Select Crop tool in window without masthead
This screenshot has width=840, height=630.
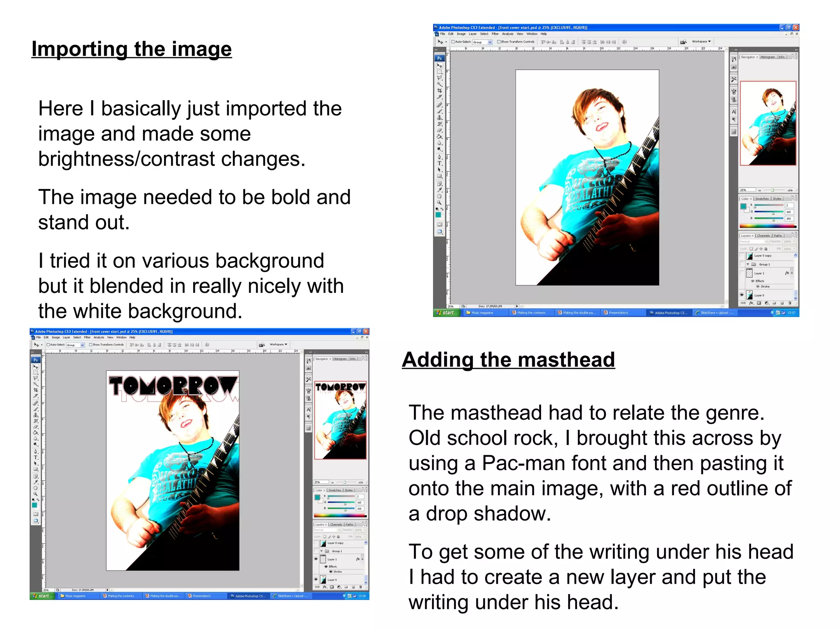(x=440, y=91)
